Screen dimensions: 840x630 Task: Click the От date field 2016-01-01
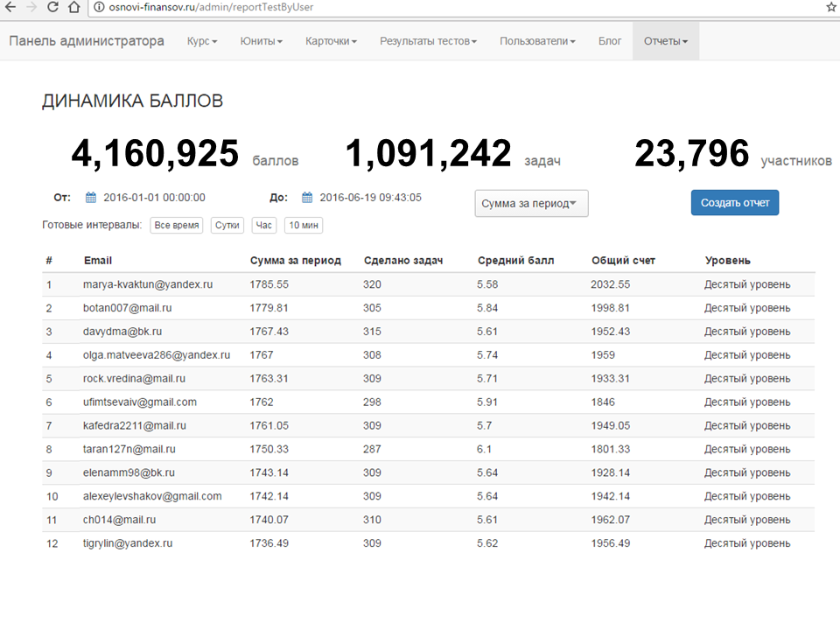point(154,198)
